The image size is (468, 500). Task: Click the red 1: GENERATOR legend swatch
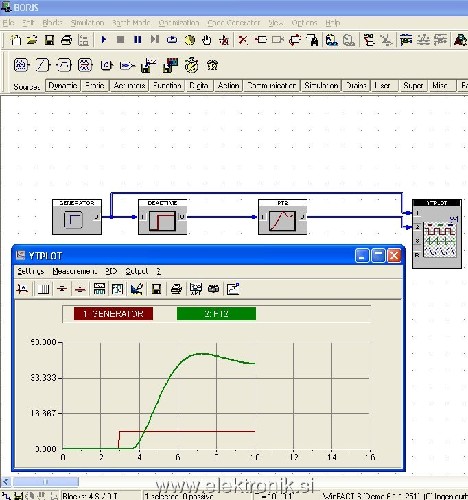click(x=113, y=314)
